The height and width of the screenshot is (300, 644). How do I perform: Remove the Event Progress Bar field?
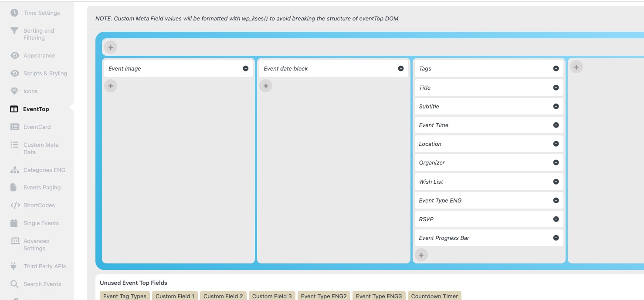pos(556,238)
